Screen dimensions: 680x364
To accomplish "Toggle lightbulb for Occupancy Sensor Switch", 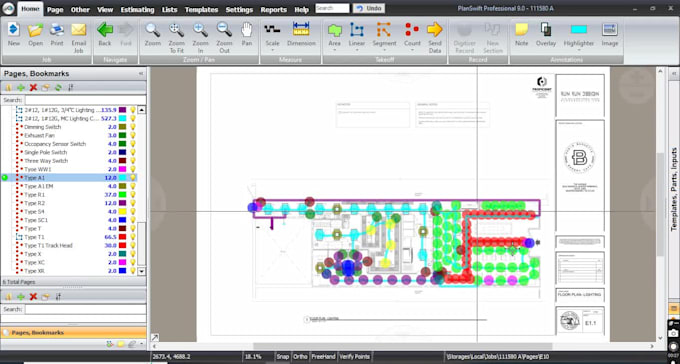I will coord(133,144).
